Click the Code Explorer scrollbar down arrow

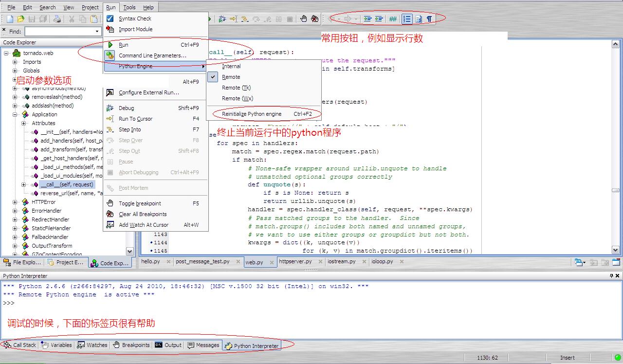pos(129,251)
